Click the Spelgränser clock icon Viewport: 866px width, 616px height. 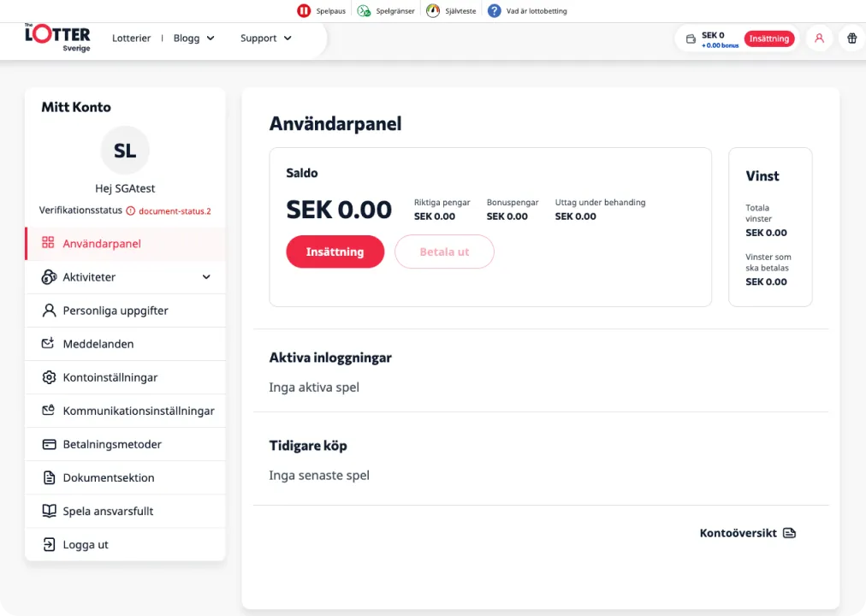tap(362, 10)
